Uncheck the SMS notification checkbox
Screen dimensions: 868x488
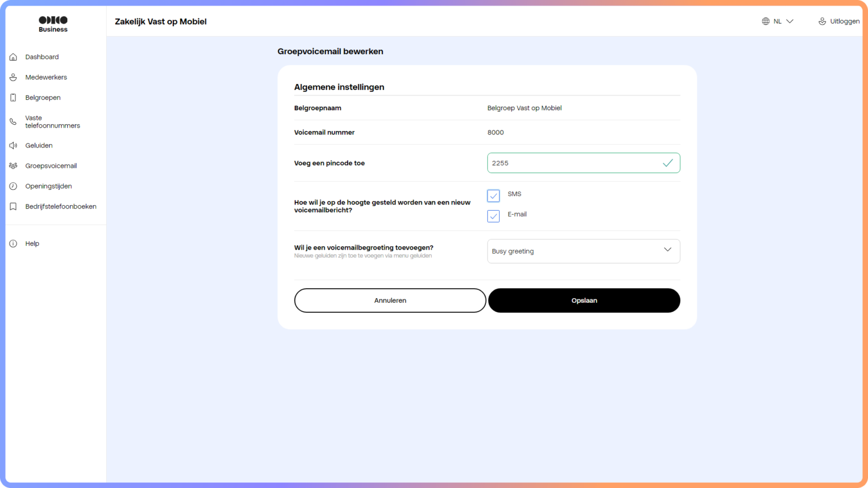(493, 195)
